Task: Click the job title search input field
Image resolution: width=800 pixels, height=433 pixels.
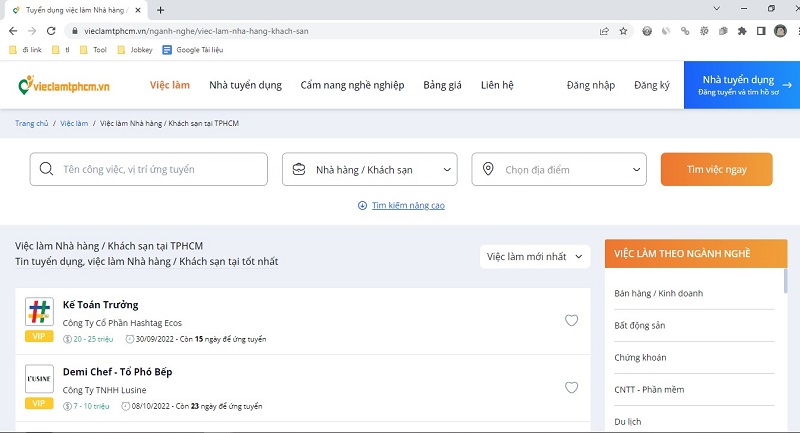Action: [x=149, y=169]
